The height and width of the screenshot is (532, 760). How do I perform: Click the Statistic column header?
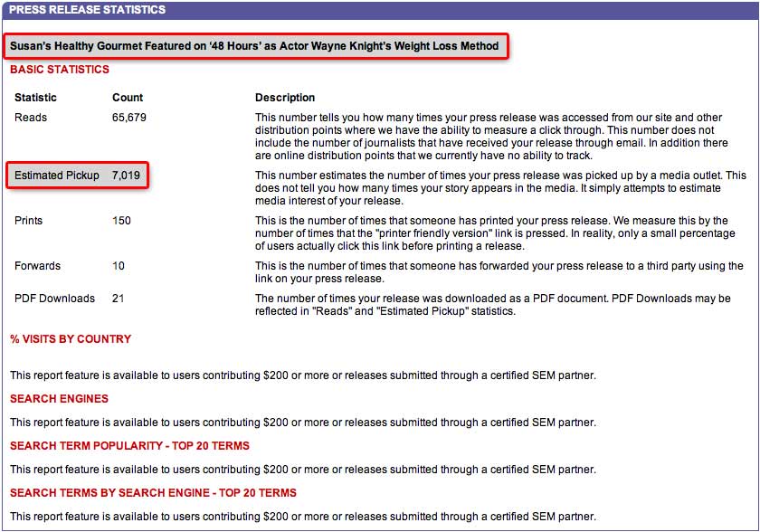click(35, 98)
